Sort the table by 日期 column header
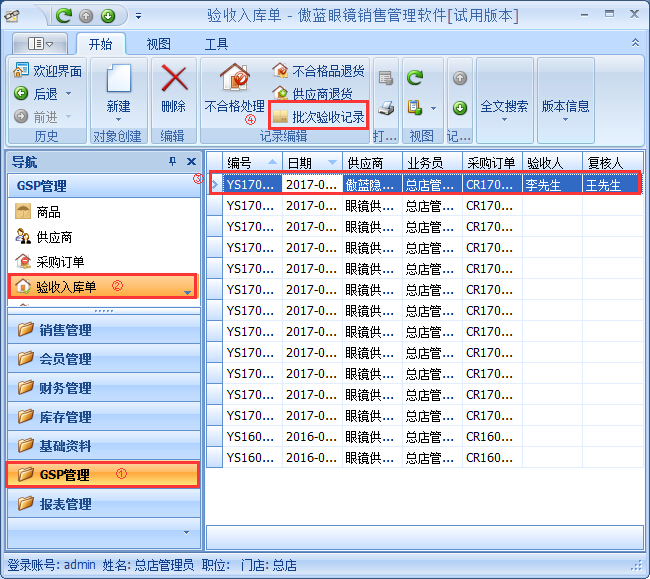Viewport: 650px width, 579px height. [300, 162]
